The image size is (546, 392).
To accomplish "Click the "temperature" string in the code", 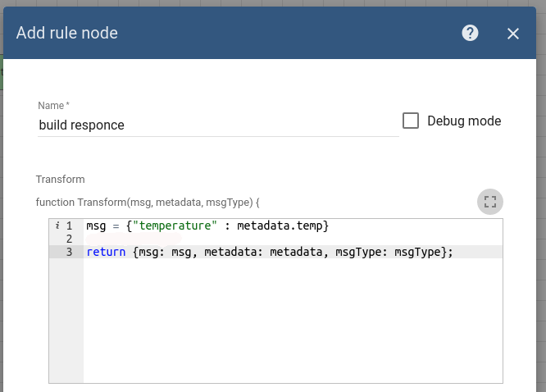I will [175, 226].
